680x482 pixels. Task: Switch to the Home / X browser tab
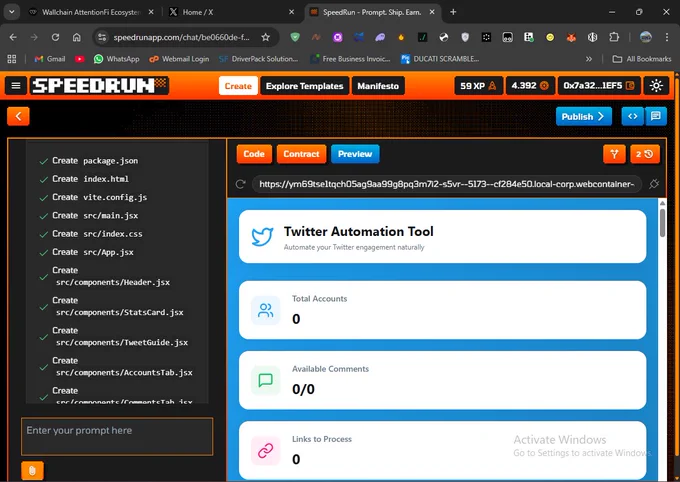(x=231, y=12)
